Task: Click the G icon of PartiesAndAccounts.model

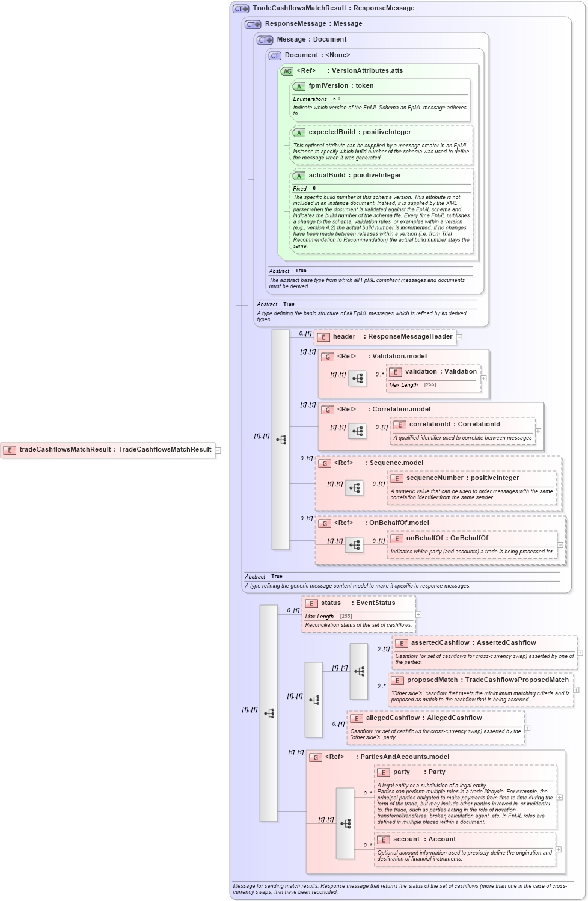Action: 316,757
